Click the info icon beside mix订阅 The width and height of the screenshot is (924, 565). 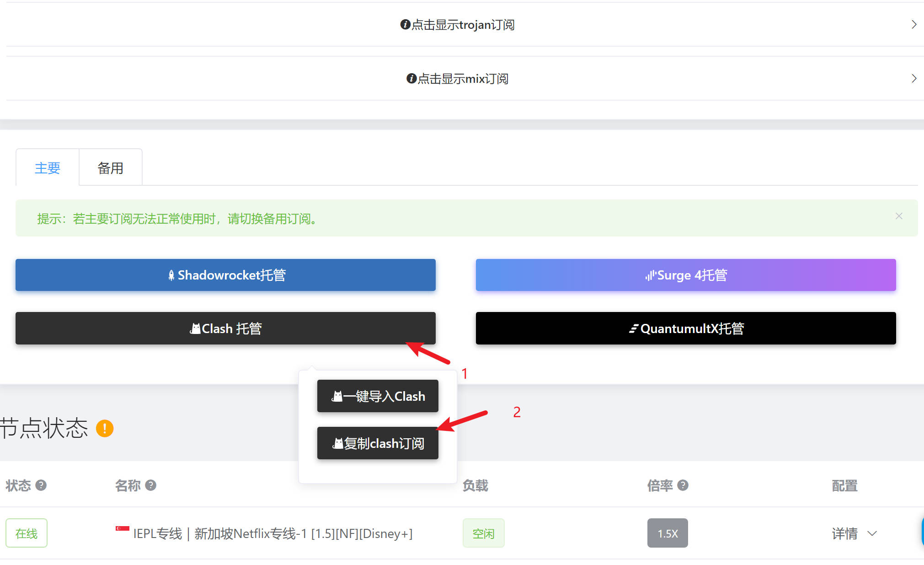coord(411,79)
